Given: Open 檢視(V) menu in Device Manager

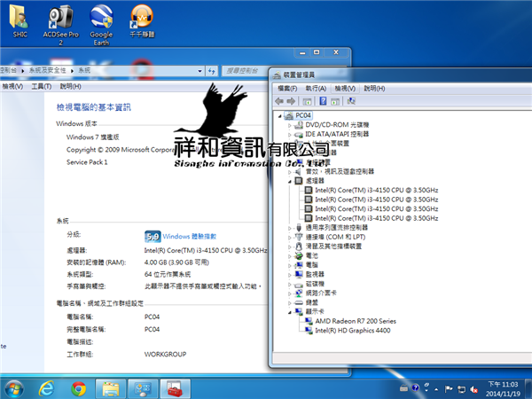Looking at the screenshot, I should 345,88.
